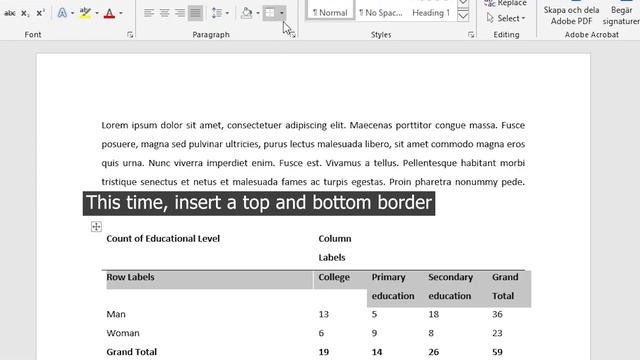Click cell with value 26
The width and height of the screenshot is (640, 360).
pyautogui.click(x=433, y=352)
